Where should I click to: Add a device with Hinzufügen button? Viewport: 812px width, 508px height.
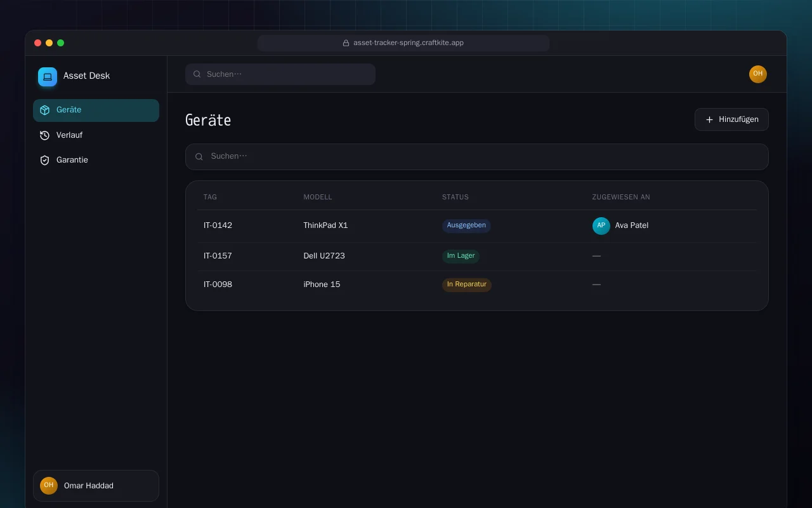point(731,119)
